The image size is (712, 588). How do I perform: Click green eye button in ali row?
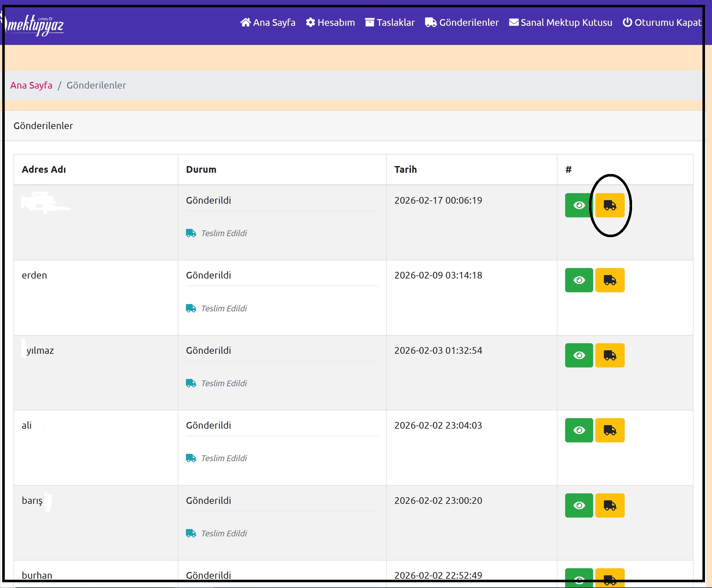point(579,430)
